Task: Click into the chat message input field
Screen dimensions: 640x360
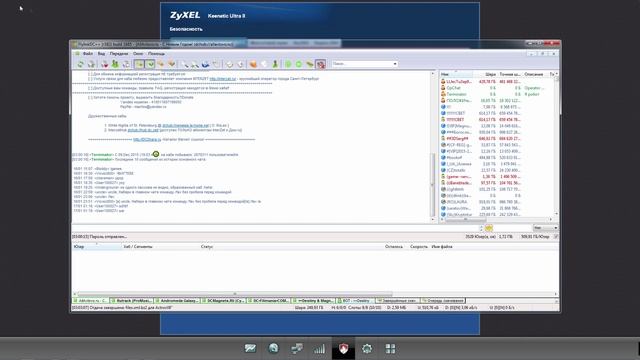Action: point(276,228)
